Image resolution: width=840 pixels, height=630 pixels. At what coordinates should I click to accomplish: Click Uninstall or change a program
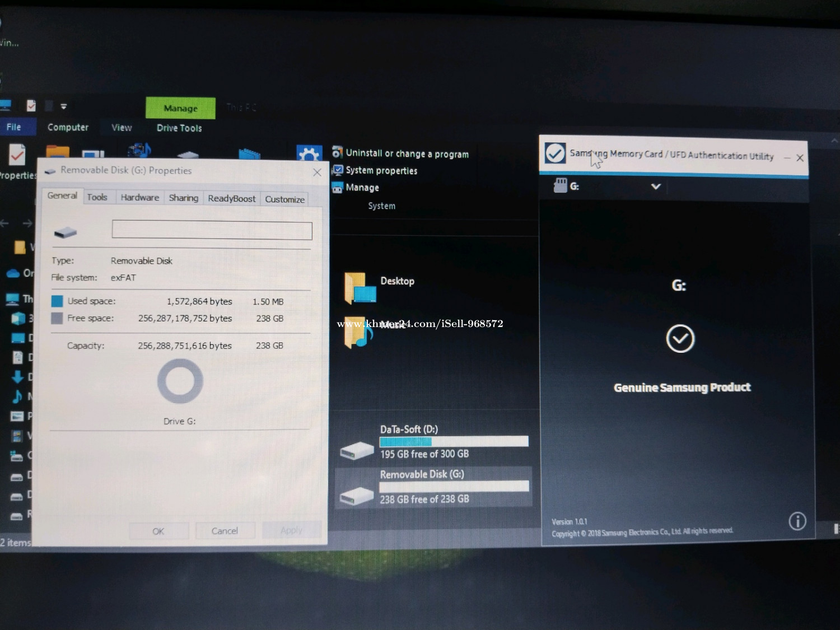pyautogui.click(x=407, y=153)
